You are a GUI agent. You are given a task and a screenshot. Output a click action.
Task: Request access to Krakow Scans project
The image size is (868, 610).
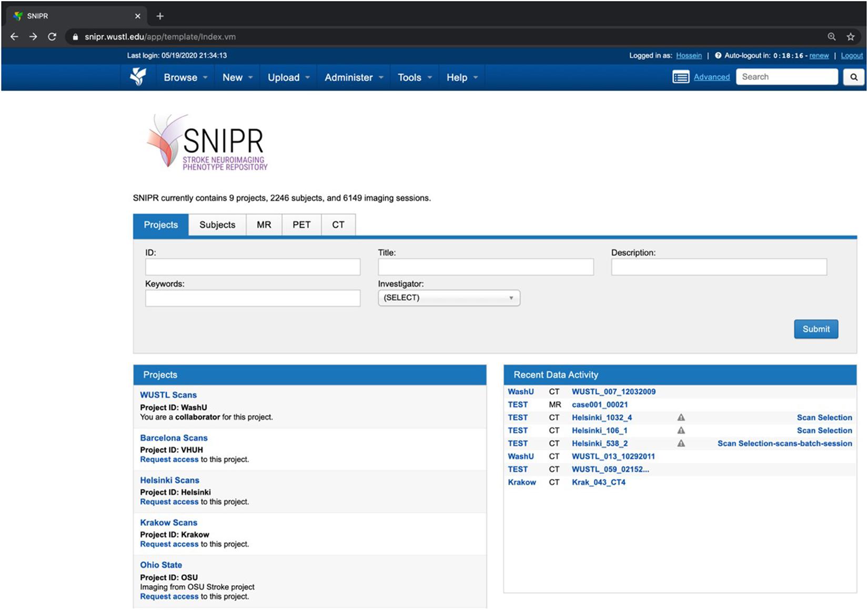[x=169, y=544]
